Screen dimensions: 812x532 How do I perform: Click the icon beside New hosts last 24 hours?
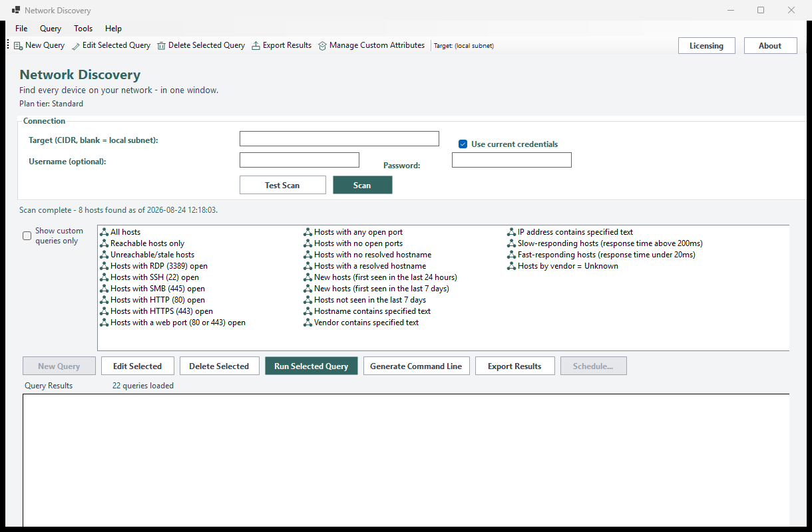(x=308, y=277)
